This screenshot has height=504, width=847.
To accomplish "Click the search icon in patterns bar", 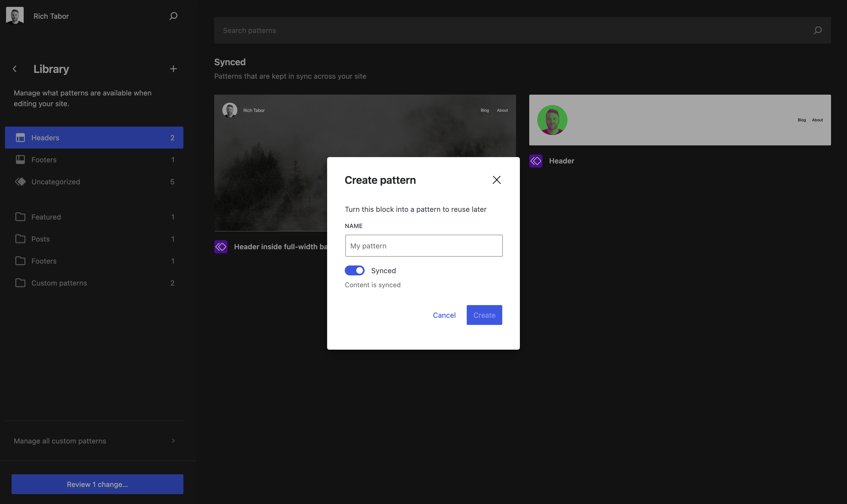I will 818,31.
